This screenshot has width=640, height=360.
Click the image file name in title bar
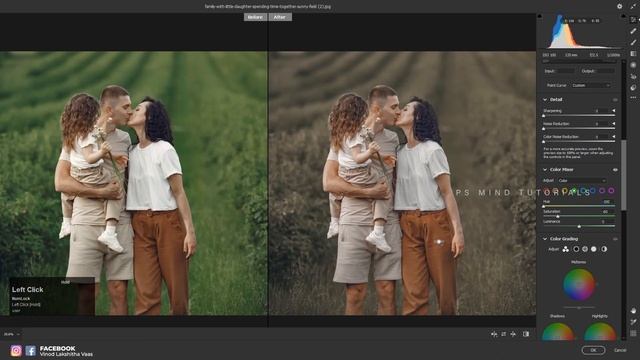pyautogui.click(x=268, y=6)
